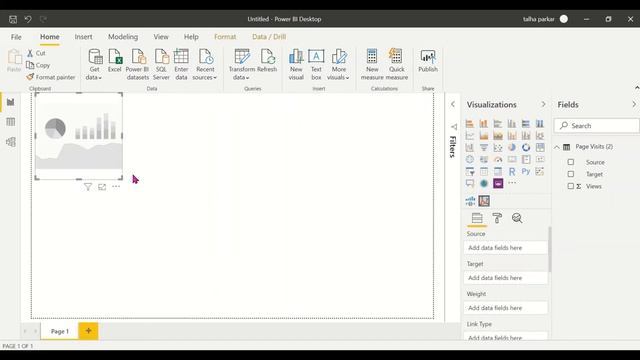Select the R script visual
Image resolution: width=640 pixels, height=360 pixels.
[512, 171]
